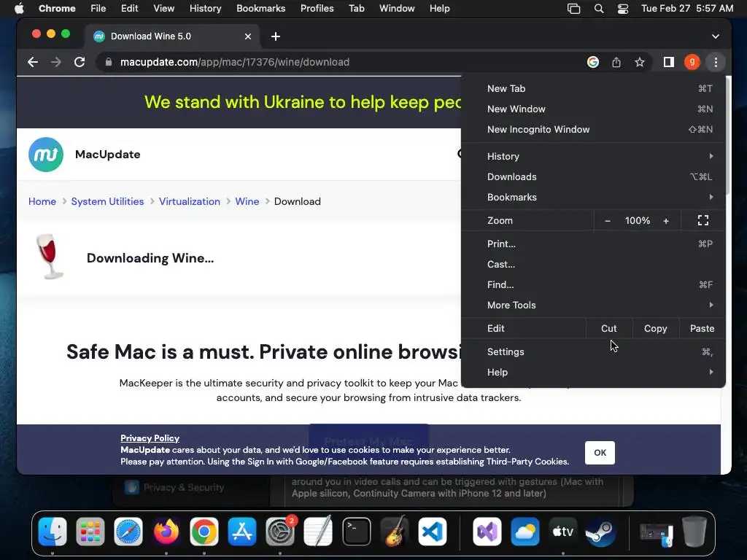Open Downloads from the Chrome menu
The height and width of the screenshot is (560, 747).
(x=593, y=176)
